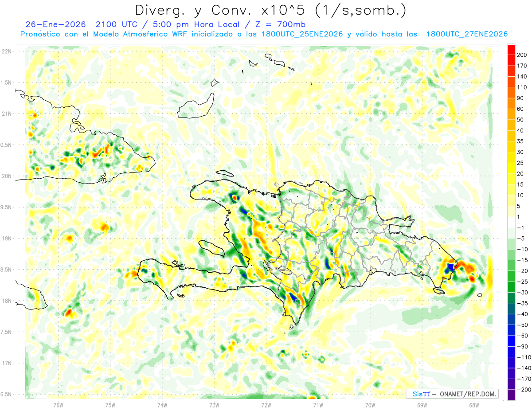Click the colorbar label "-60"
532x411 pixels.
(523, 336)
